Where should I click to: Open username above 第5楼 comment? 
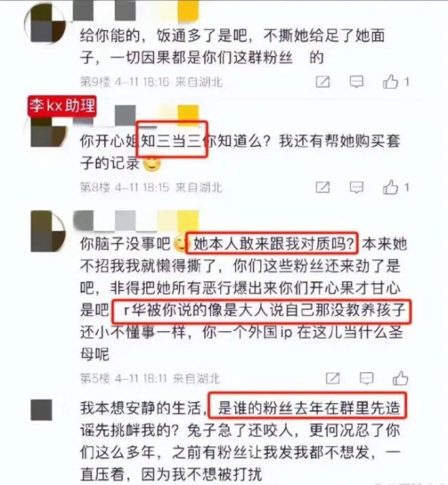(x=136, y=220)
